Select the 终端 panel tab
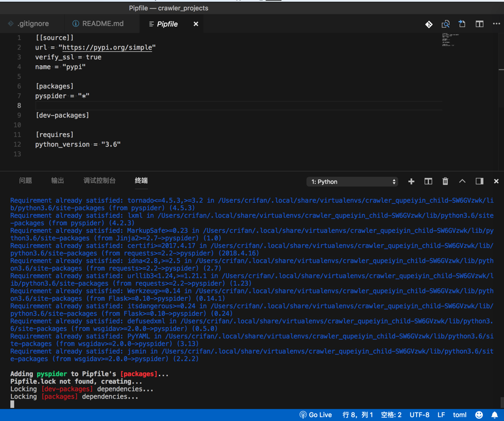Image resolution: width=504 pixels, height=421 pixels. (141, 181)
